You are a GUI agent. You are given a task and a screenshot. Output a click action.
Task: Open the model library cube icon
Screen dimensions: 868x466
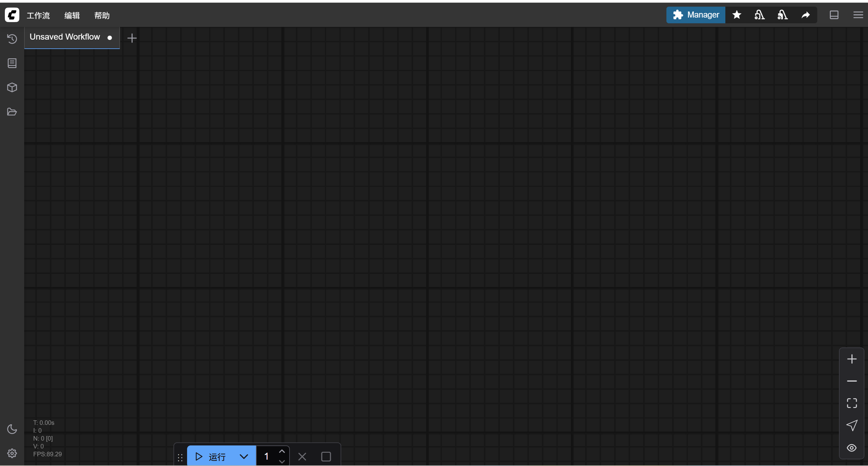(x=12, y=87)
